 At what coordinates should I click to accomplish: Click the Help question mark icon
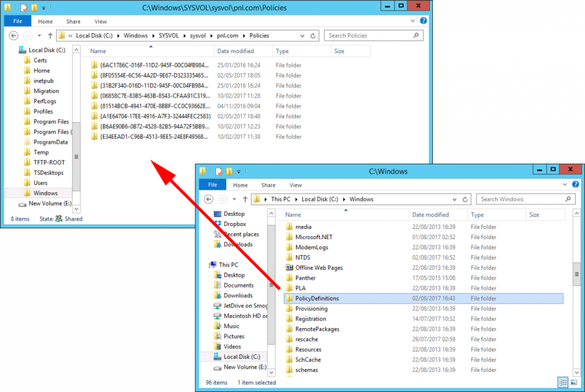pos(575,184)
